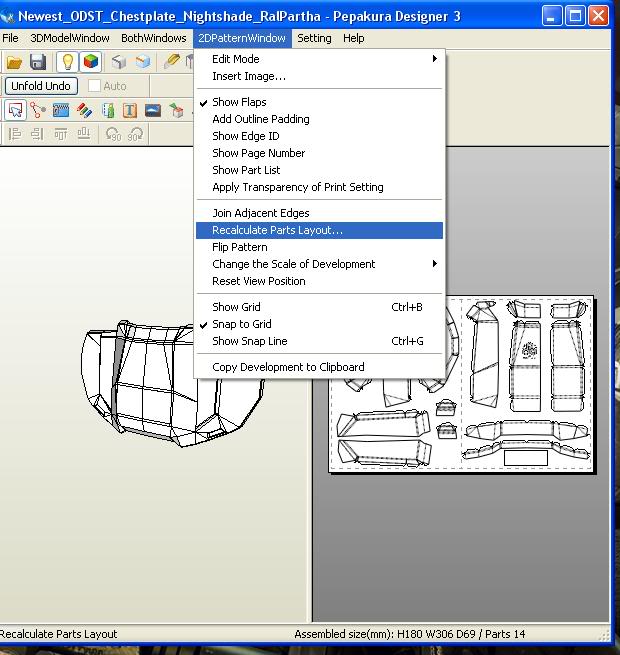Click the align top icon
Image resolution: width=620 pixels, height=655 pixels.
coord(61,134)
